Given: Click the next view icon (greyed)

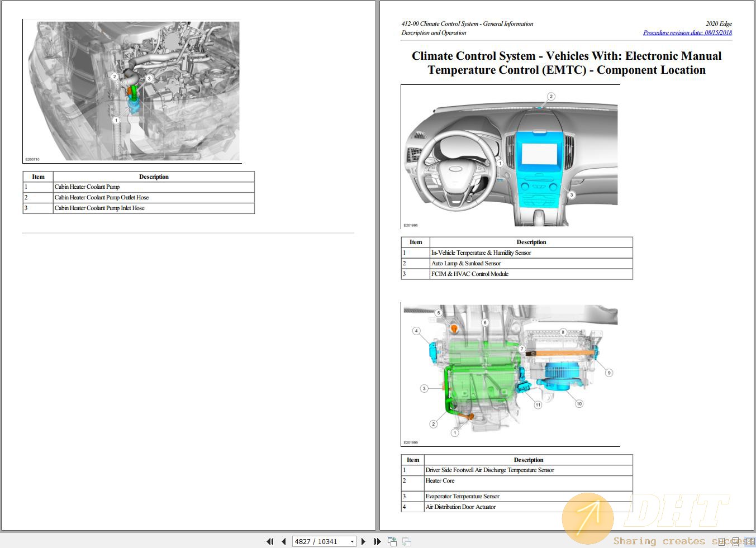Looking at the screenshot, I should point(407,541).
